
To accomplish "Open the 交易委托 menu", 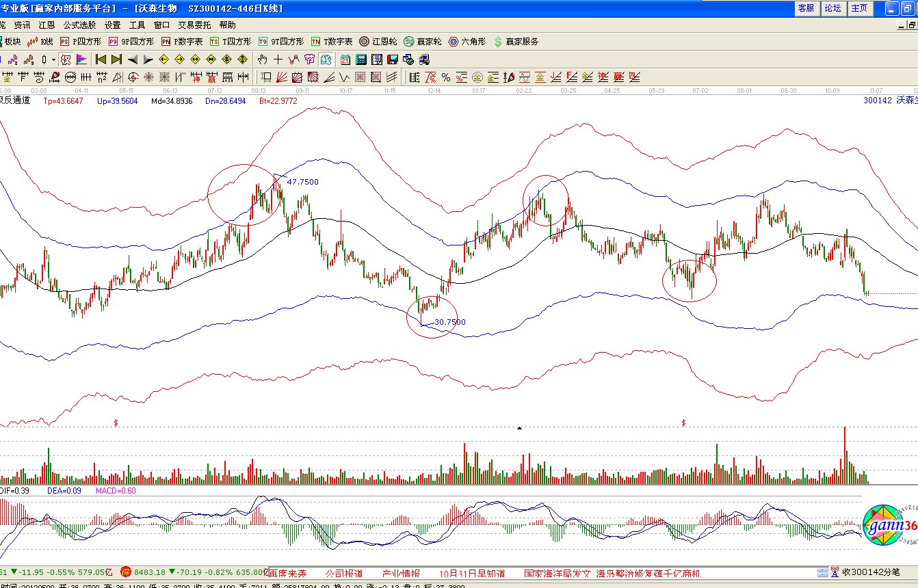I will pyautogui.click(x=194, y=25).
